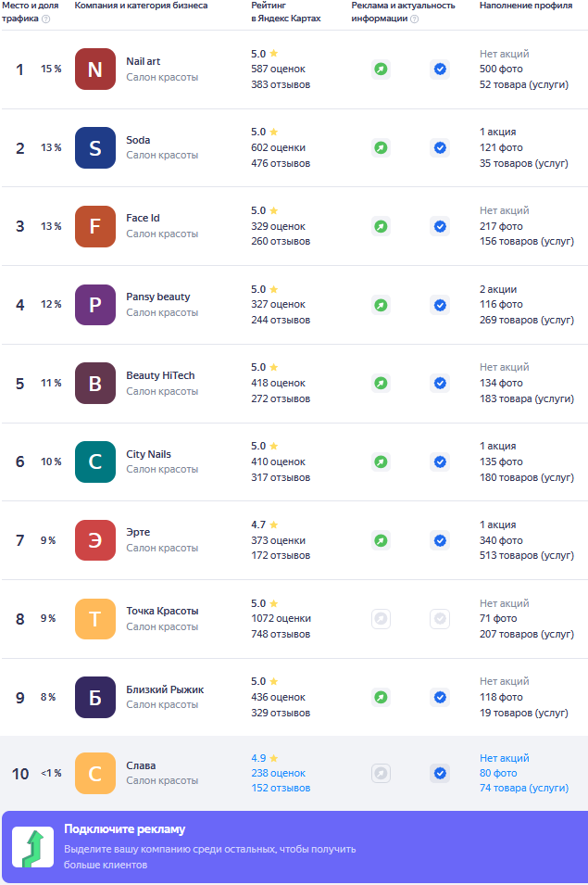Click the Nail art logo tile
Screen dimensions: 588x885
click(94, 70)
